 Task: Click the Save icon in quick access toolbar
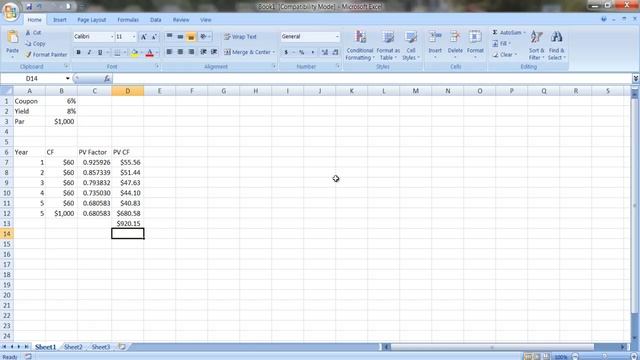coord(29,7)
